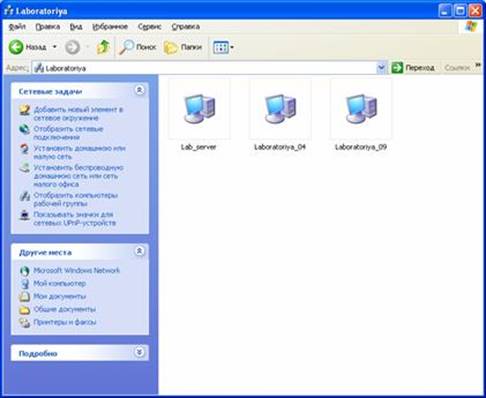Click the Назад back arrow button
Viewport: 486px width, 398px height.
(x=27, y=47)
